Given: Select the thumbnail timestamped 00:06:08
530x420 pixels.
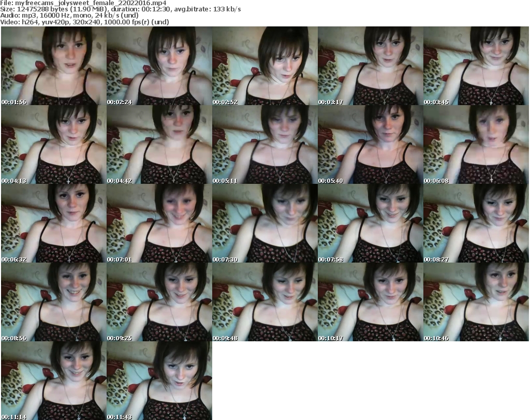Looking at the screenshot, I should [476, 144].
